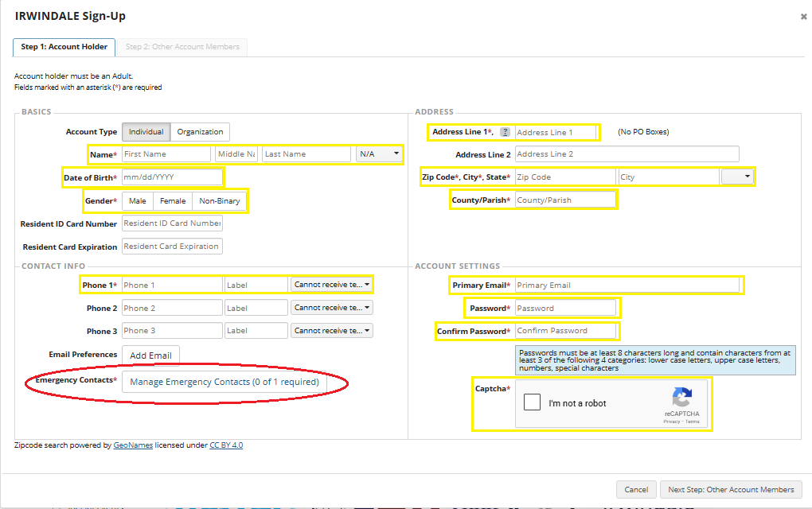Choose the Non-Binary gender option

coord(219,201)
